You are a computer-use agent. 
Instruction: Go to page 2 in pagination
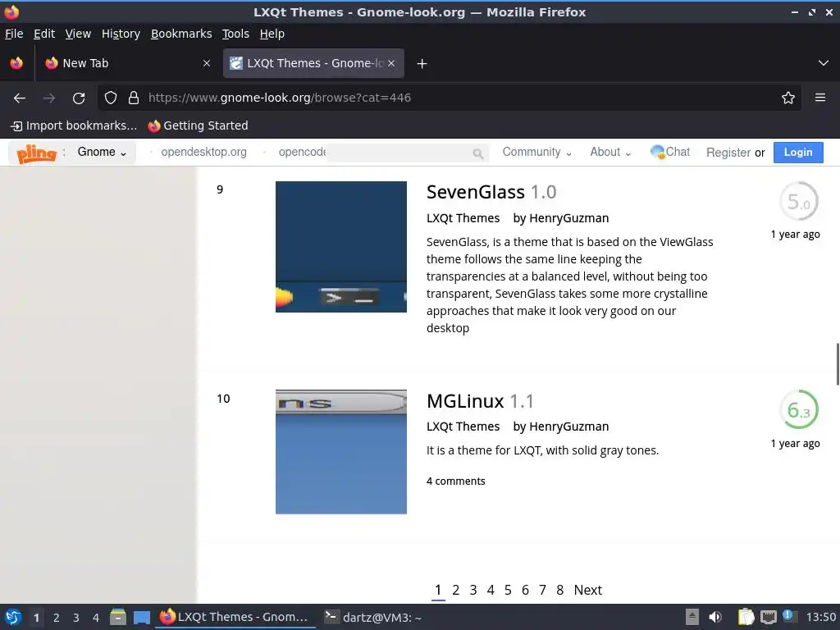tap(455, 590)
